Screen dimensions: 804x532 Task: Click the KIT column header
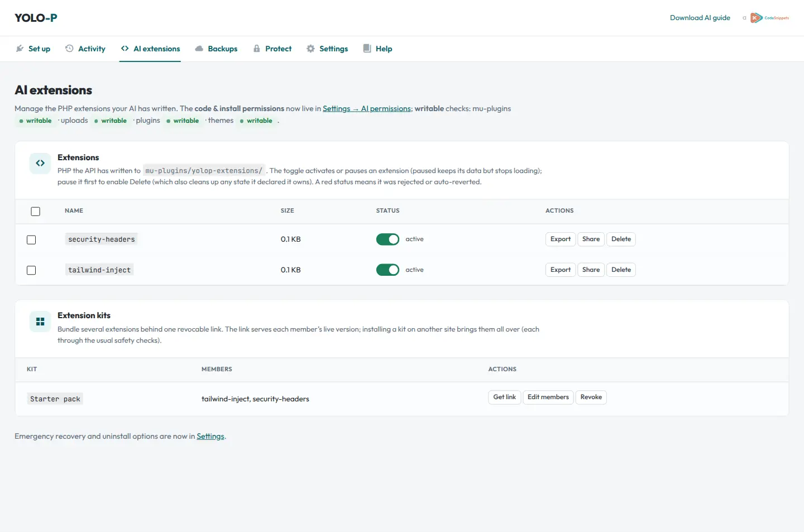click(x=32, y=370)
